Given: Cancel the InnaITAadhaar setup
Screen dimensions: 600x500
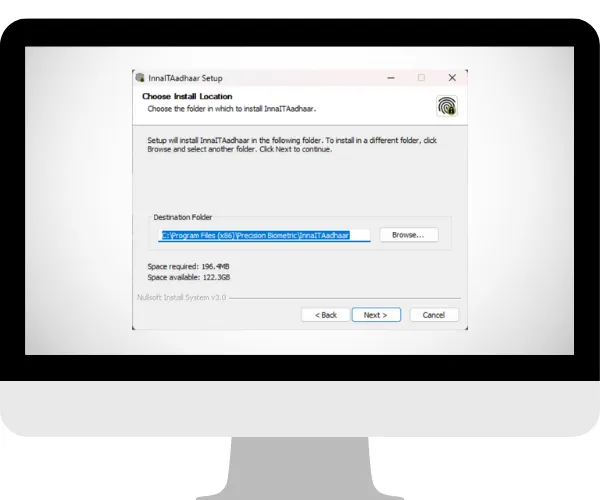Looking at the screenshot, I should click(x=434, y=315).
